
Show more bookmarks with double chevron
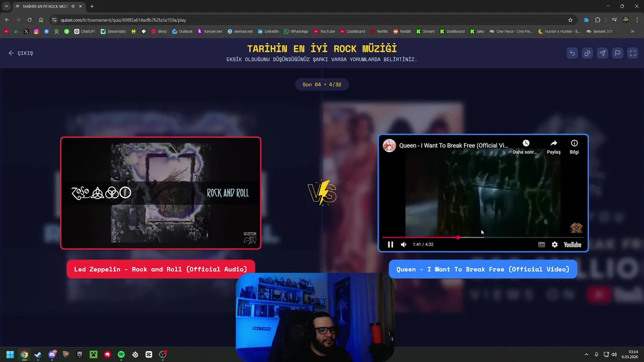pyautogui.click(x=633, y=31)
